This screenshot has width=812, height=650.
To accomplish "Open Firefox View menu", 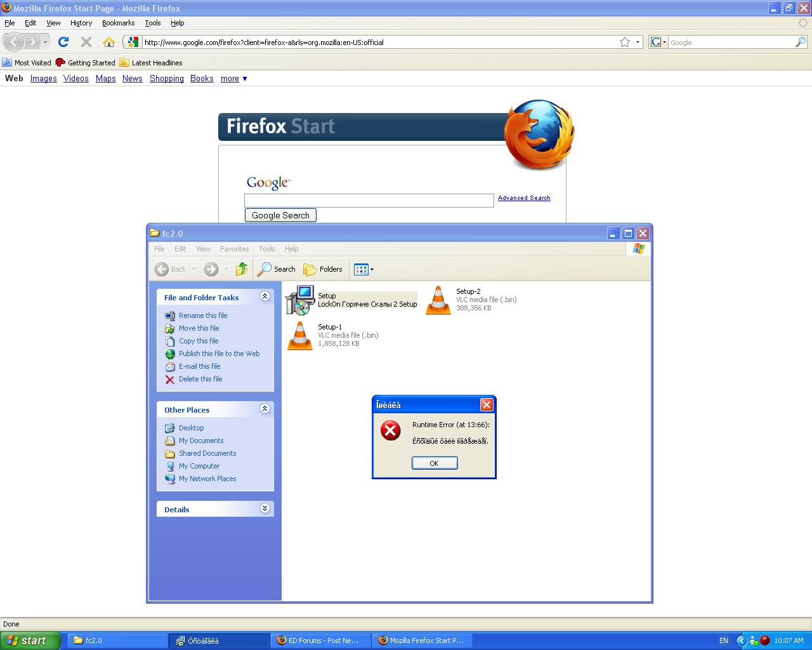I will coord(53,23).
